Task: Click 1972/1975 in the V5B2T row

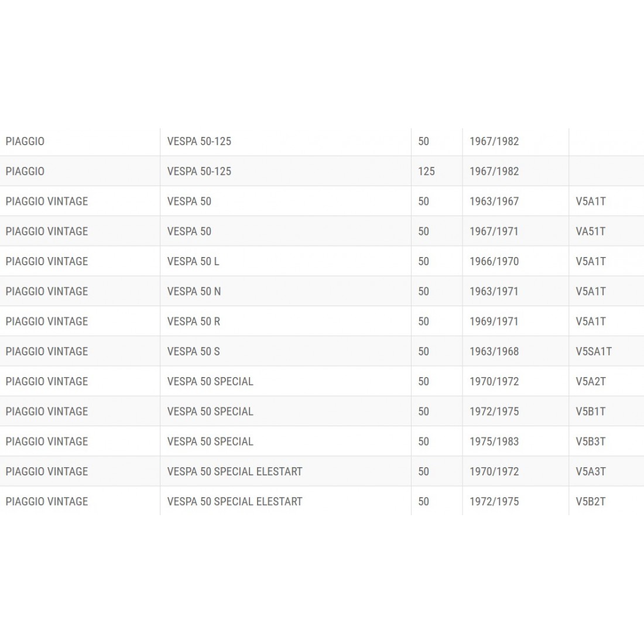Action: (x=494, y=501)
